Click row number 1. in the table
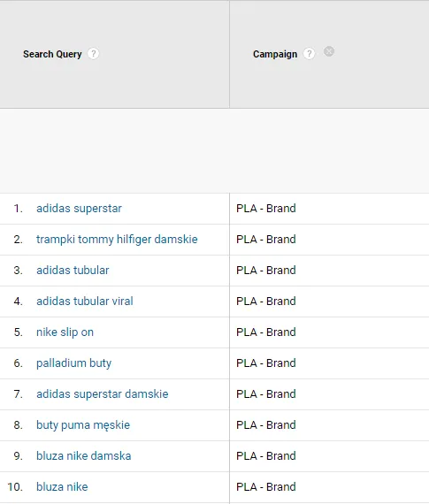The width and height of the screenshot is (429, 504). pos(18,209)
